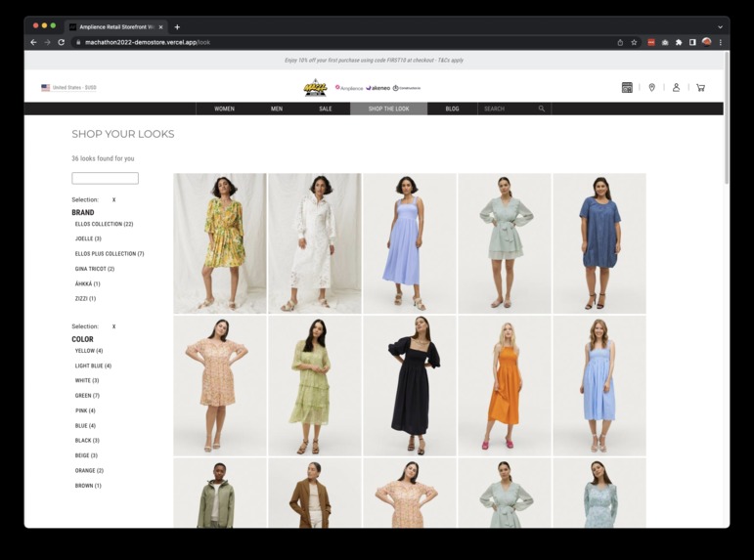The image size is (754, 560).
Task: Filter by ZIZZI (1) brand
Action: coord(85,299)
